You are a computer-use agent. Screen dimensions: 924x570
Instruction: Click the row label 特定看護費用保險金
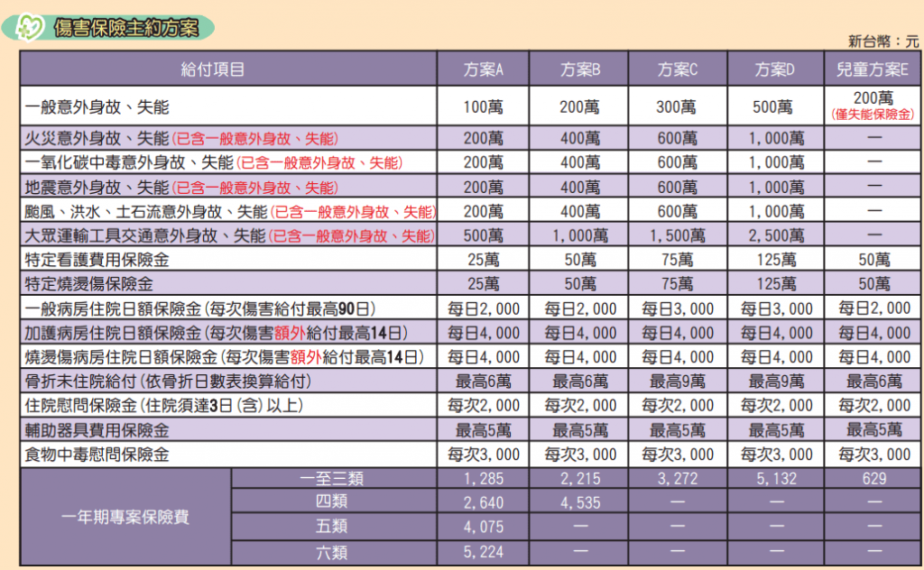pos(97,260)
